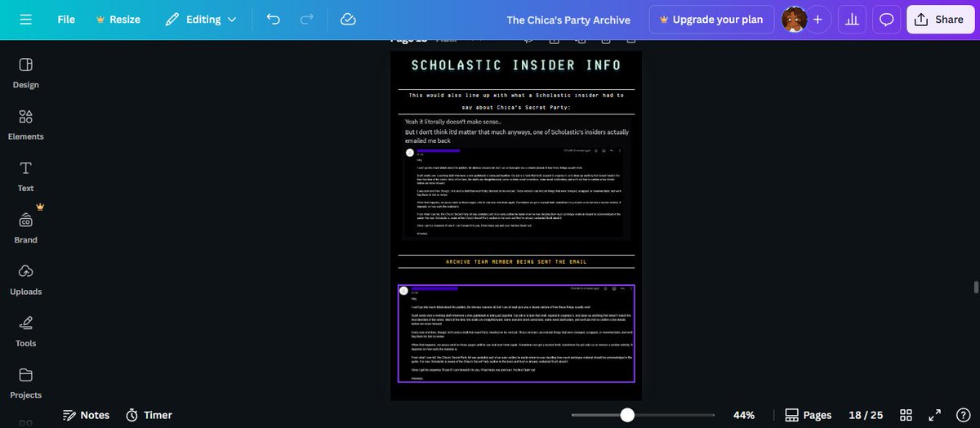Open the Resize menu

coord(118,19)
